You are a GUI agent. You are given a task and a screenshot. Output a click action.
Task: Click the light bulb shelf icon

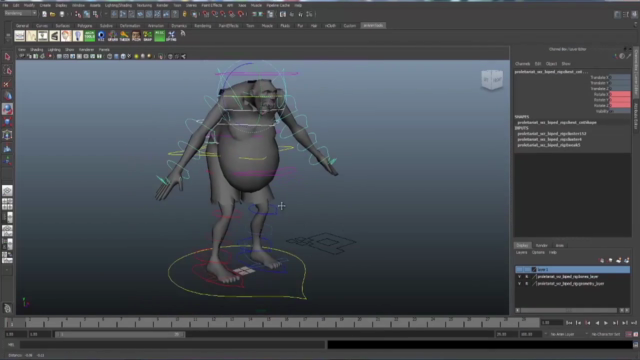click(78, 36)
